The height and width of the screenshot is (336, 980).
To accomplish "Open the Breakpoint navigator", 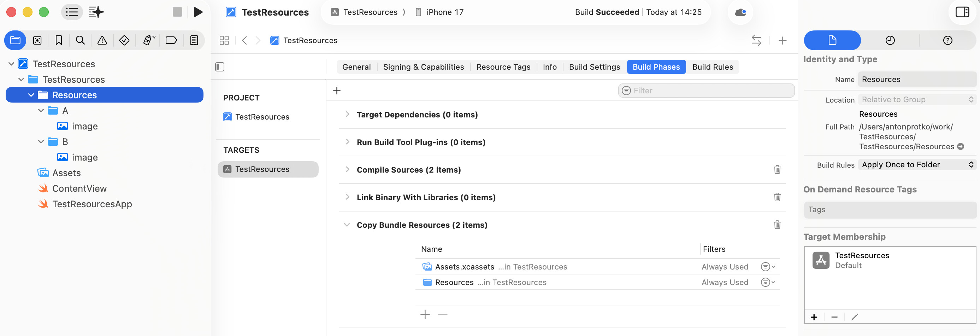I will pyautogui.click(x=171, y=40).
